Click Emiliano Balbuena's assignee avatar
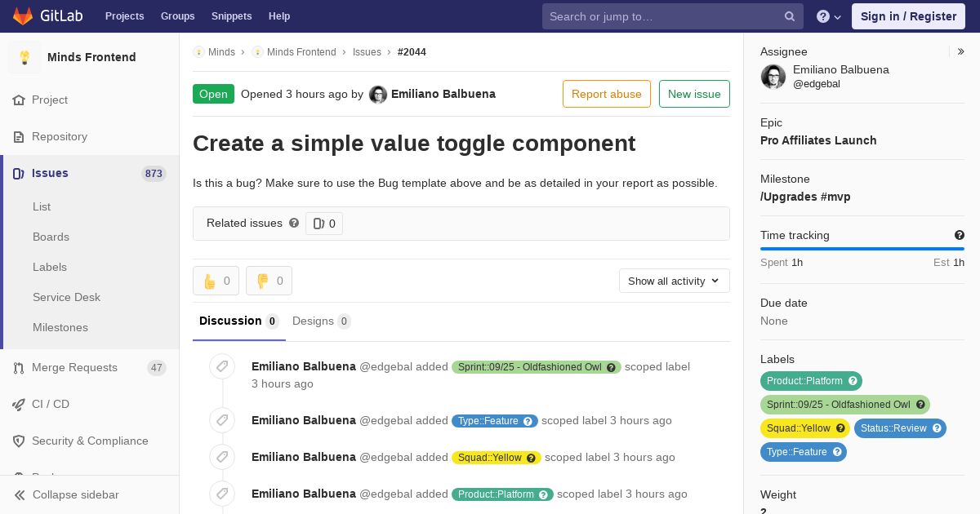The image size is (980, 514). pos(773,77)
